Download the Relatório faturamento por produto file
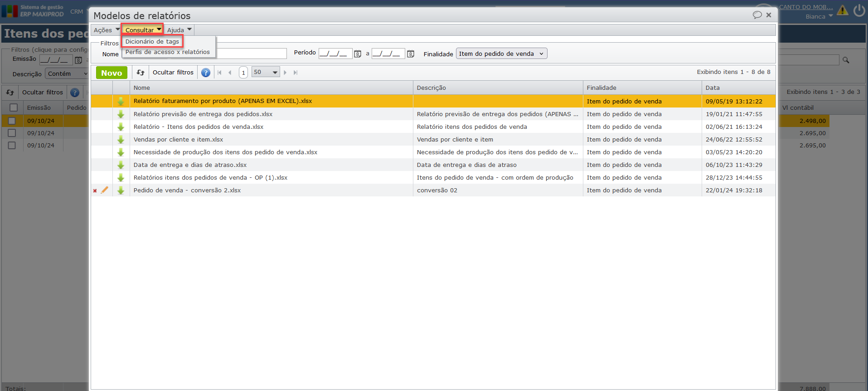The image size is (868, 391). [121, 101]
